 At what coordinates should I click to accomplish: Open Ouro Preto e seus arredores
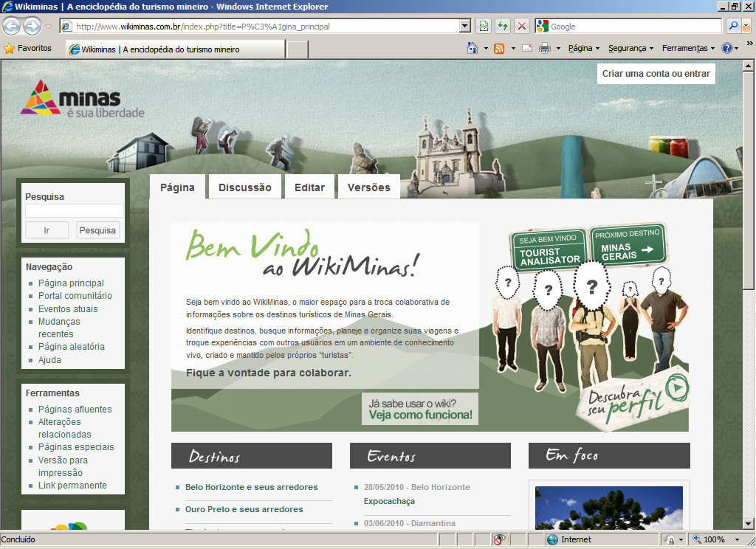(x=244, y=509)
